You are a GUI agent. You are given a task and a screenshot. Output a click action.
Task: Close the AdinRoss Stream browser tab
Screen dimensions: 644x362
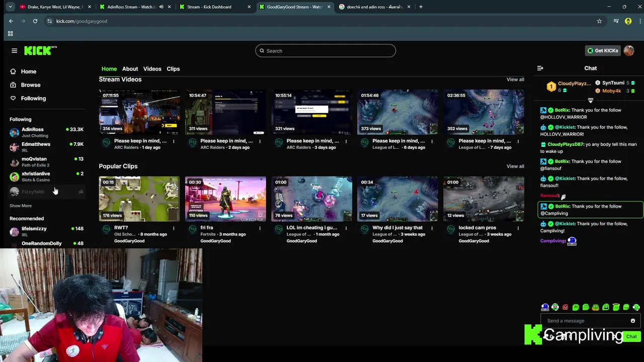(170, 7)
